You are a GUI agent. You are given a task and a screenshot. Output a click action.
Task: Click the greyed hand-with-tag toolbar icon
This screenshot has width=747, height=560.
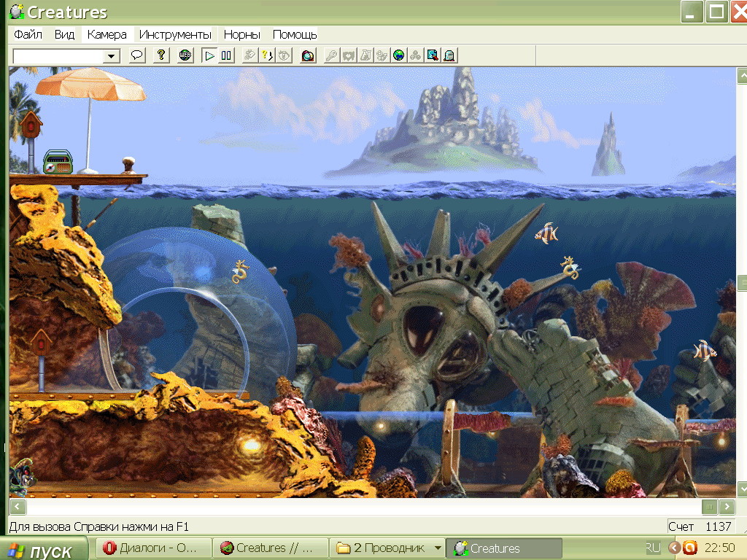[249, 55]
